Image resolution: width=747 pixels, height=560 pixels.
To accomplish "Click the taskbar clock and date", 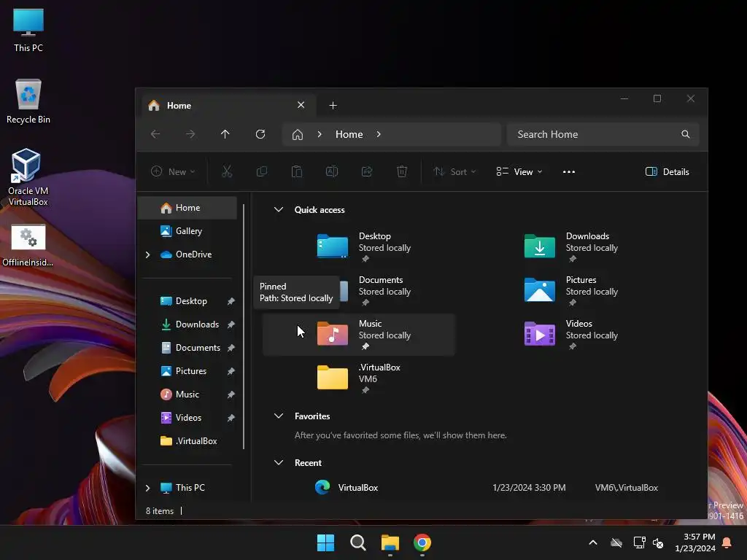I will coord(695,542).
